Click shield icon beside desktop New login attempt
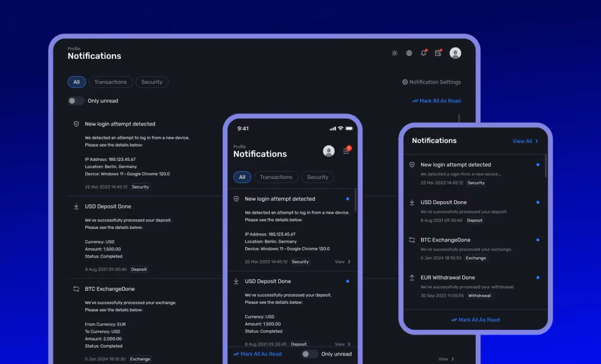The image size is (601, 364). coord(76,124)
